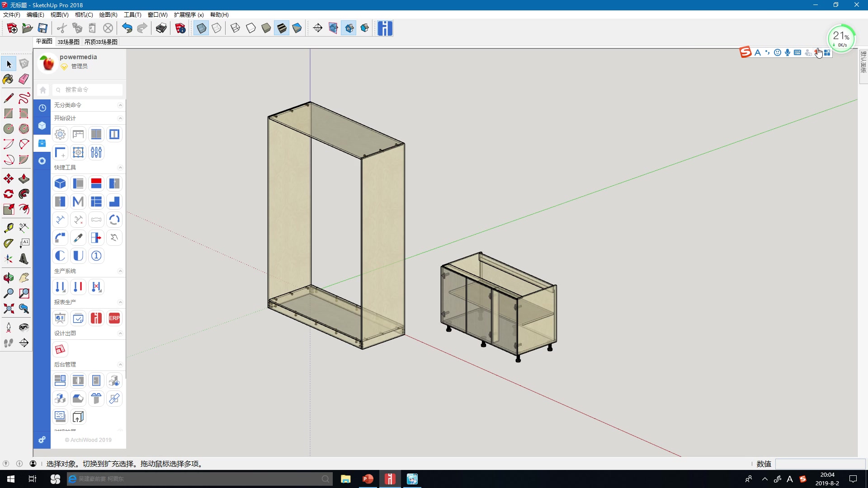The width and height of the screenshot is (868, 488).
Task: Collapse the 开始设计 section
Action: click(x=120, y=118)
